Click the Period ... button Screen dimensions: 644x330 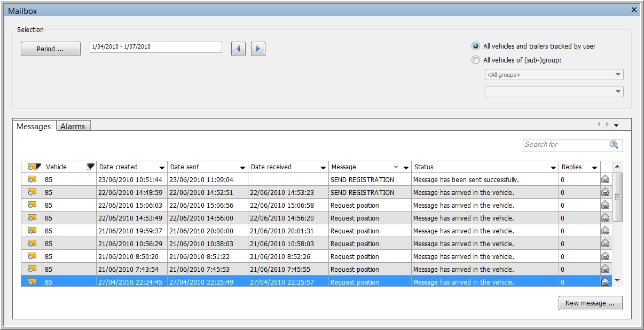50,49
